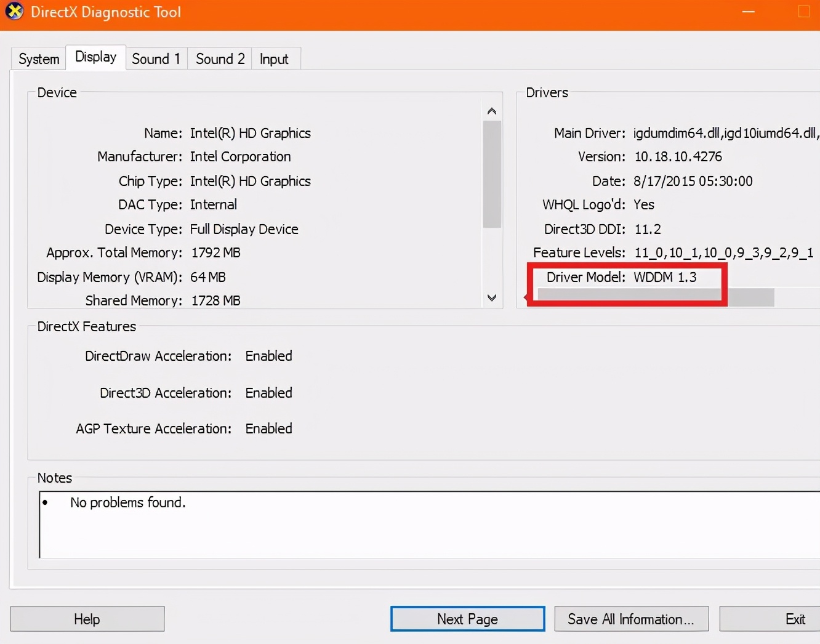Click the Next Page button
The height and width of the screenshot is (644, 820).
pos(467,619)
